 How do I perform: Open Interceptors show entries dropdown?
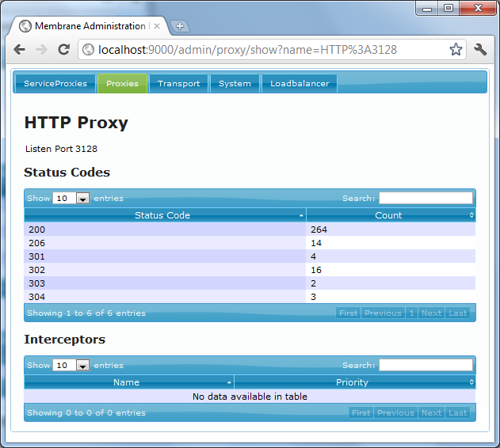click(x=71, y=365)
